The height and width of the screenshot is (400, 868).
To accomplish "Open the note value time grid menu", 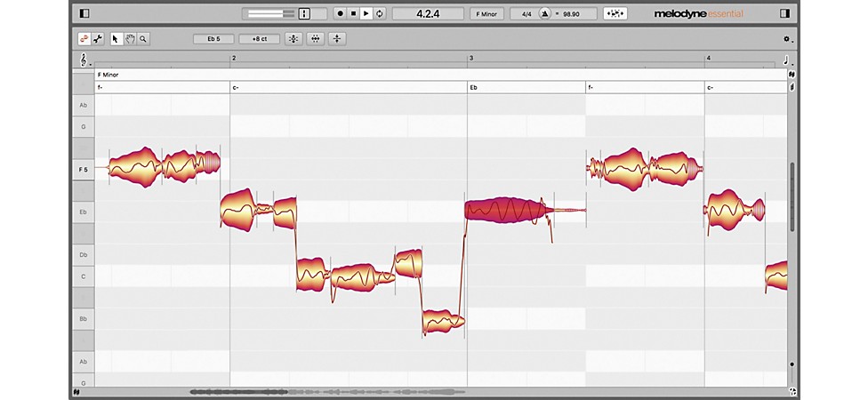I will coord(788,60).
